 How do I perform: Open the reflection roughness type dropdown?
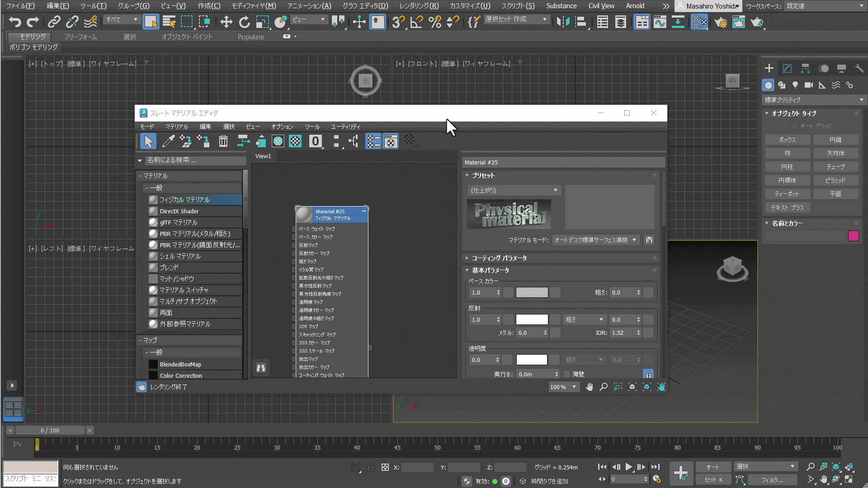point(584,319)
